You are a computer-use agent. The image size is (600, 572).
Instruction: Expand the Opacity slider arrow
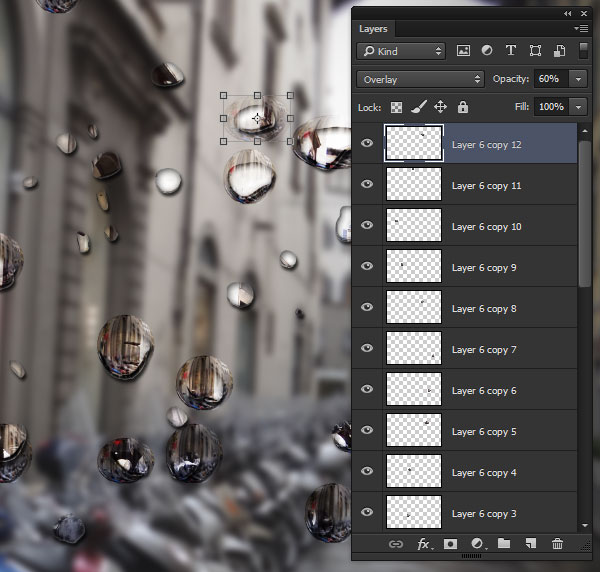578,79
